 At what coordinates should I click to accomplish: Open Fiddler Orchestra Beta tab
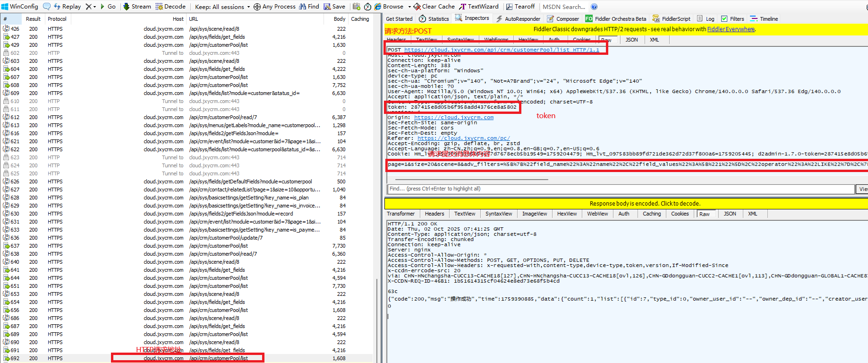615,19
